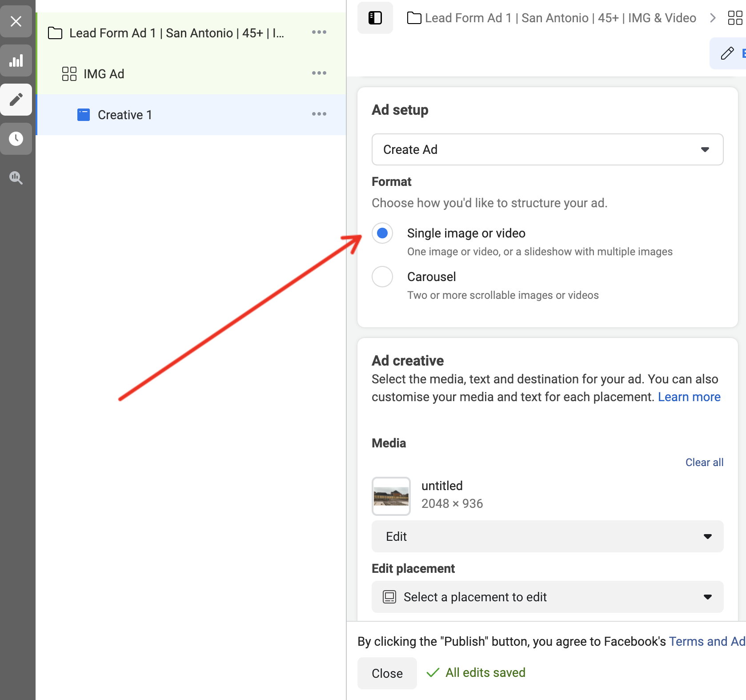Click the 2048 × 936 dimensions text

point(452,503)
